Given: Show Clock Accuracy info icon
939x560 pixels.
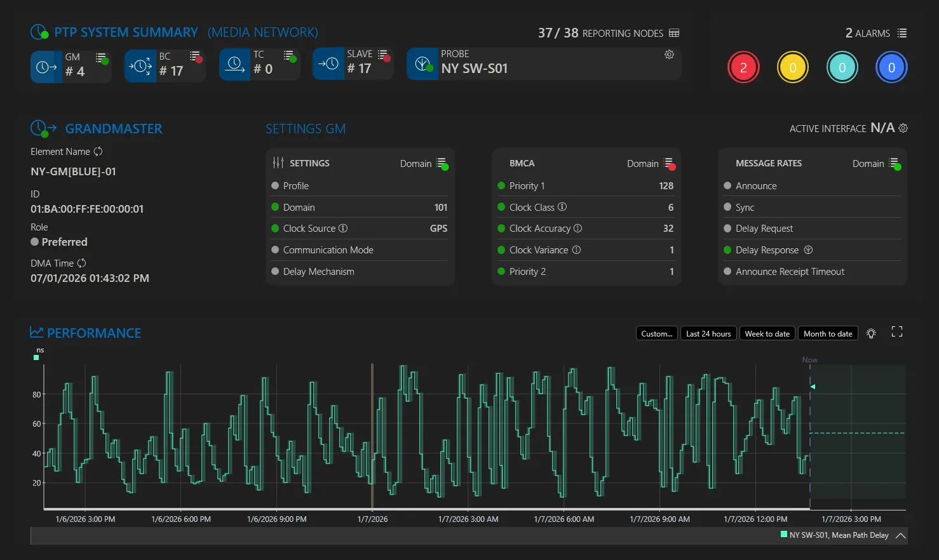Looking at the screenshot, I should tap(578, 228).
